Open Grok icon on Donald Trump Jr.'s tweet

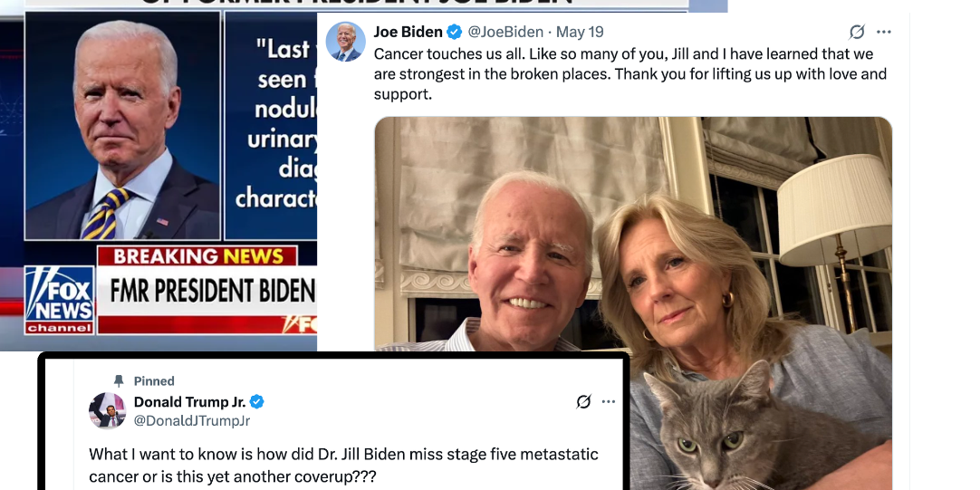click(x=584, y=401)
